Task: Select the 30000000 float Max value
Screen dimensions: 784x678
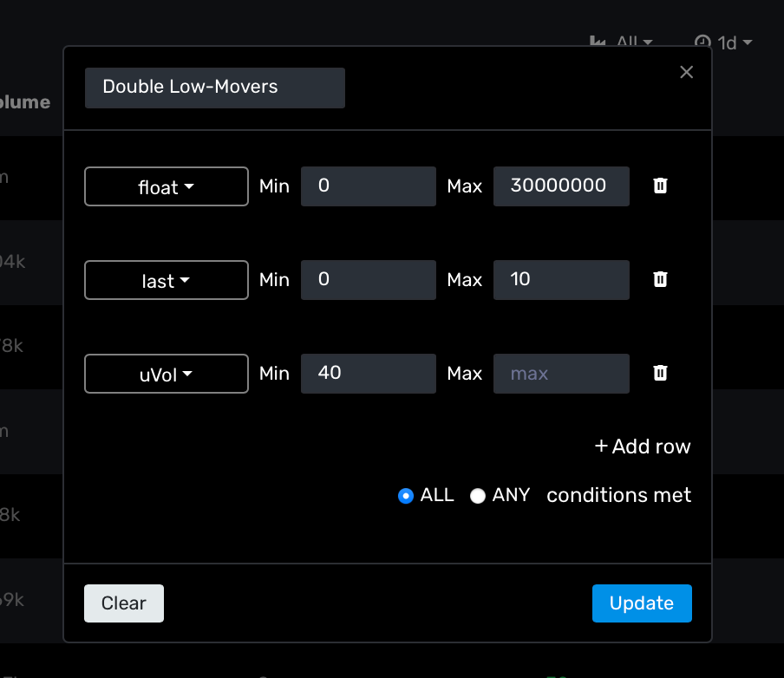Action: click(561, 186)
